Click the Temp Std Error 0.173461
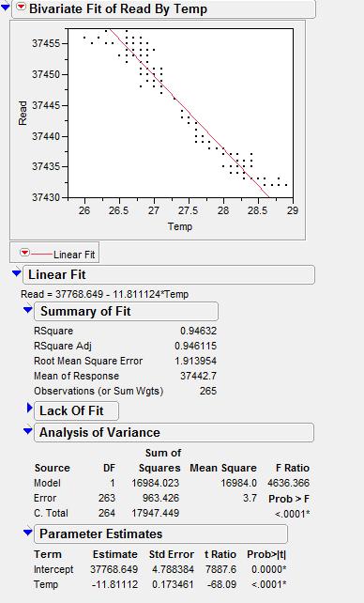Image resolution: width=364 pixels, height=603 pixels. [173, 584]
